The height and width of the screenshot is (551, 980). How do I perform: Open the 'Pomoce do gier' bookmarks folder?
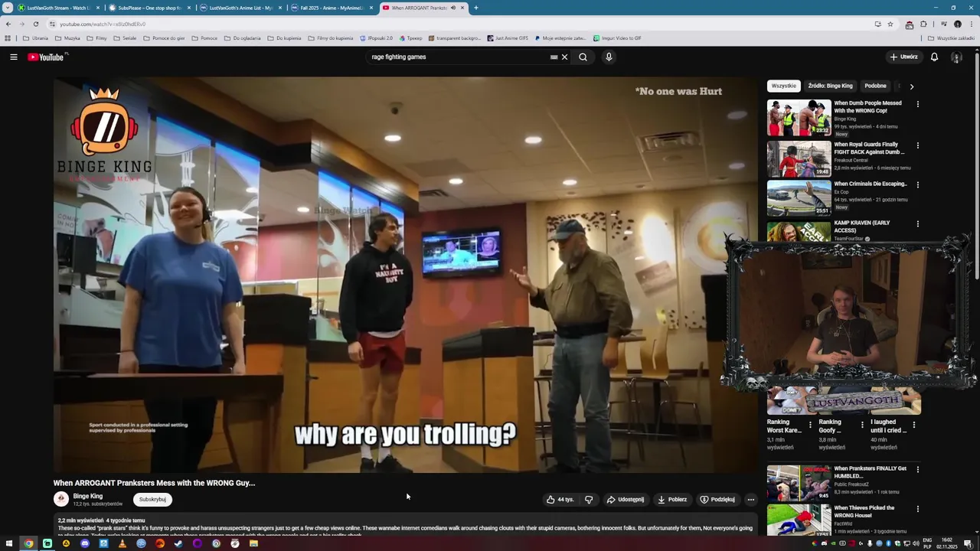(x=164, y=37)
